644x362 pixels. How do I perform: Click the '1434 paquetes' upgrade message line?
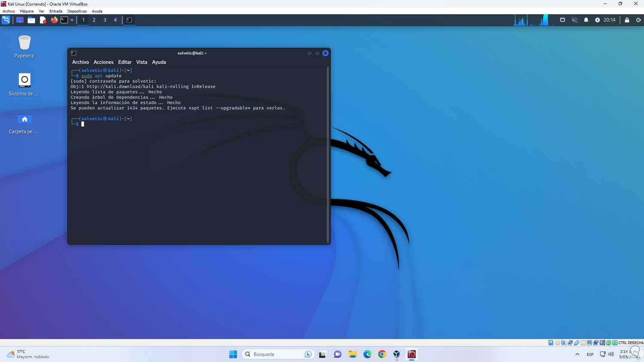pos(178,108)
